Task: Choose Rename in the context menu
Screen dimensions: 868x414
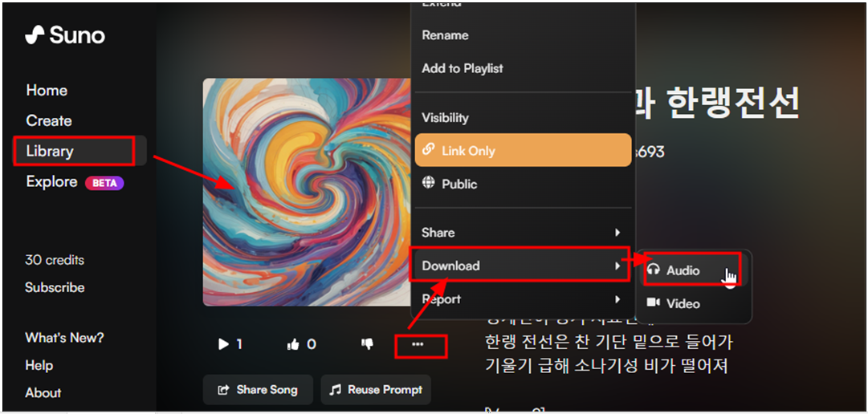Action: coord(445,34)
